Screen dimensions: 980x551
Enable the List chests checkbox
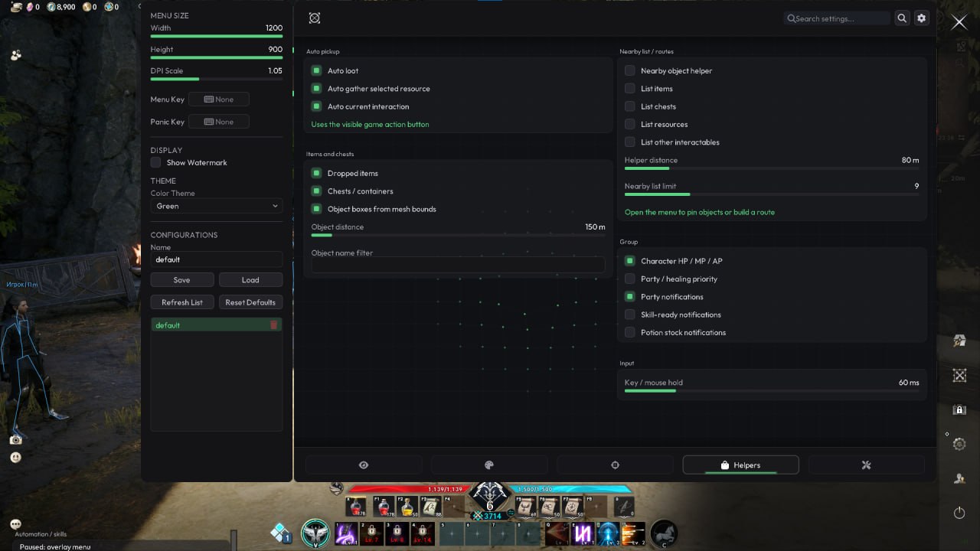(630, 106)
